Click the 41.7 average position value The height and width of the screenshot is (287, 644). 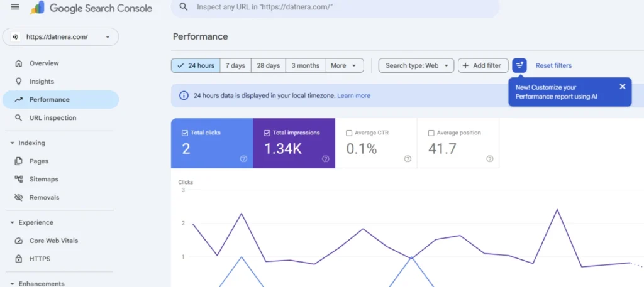pos(442,149)
